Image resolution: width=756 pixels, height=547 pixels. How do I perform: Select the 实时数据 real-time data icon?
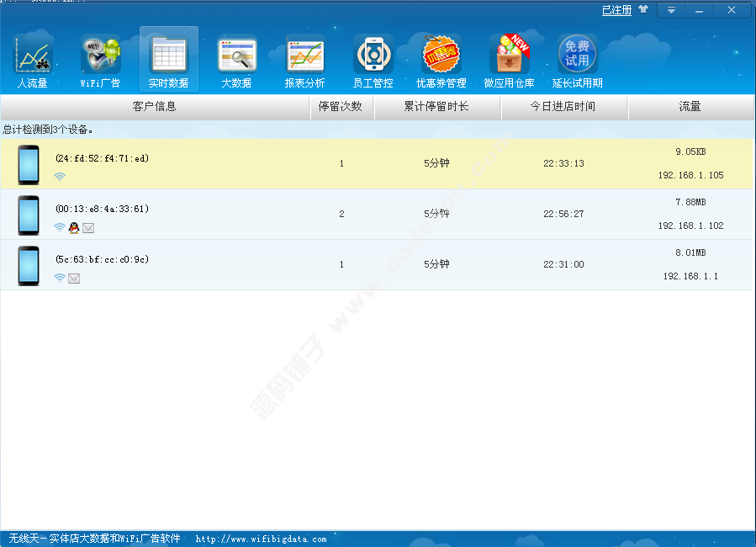pyautogui.click(x=168, y=60)
